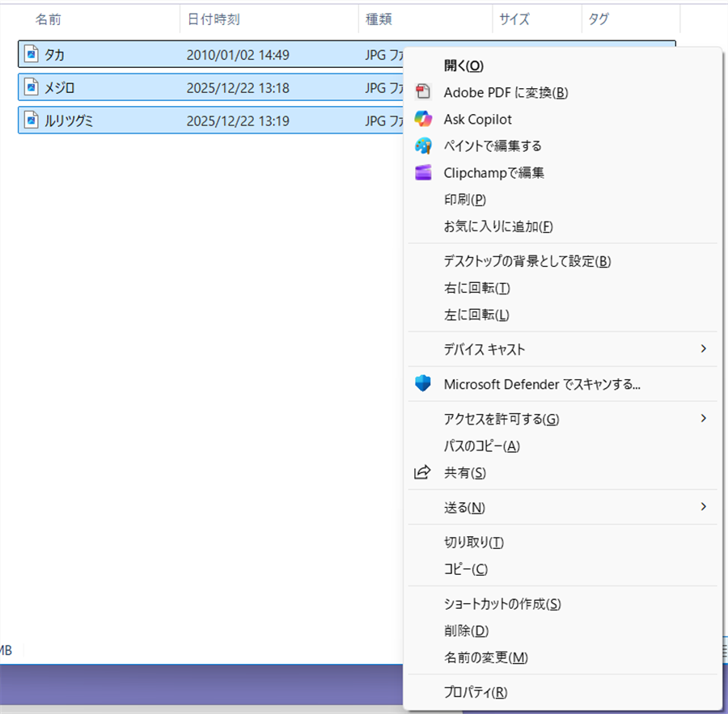Click the Ask Copilot icon
The width and height of the screenshot is (728, 714).
click(421, 119)
